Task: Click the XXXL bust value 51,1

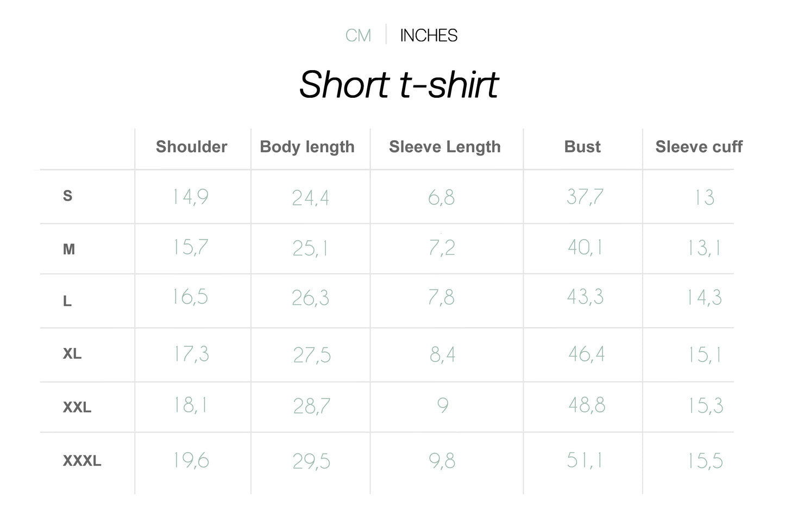Action: [x=585, y=460]
